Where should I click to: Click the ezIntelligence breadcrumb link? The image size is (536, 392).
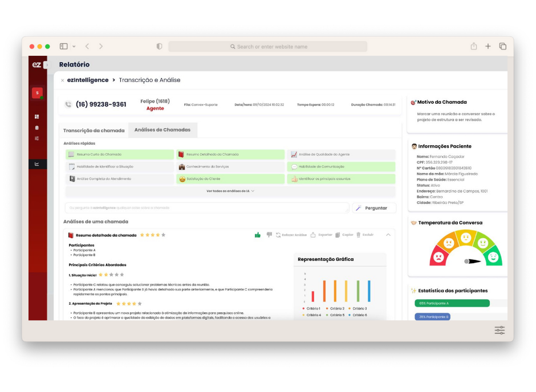click(88, 80)
